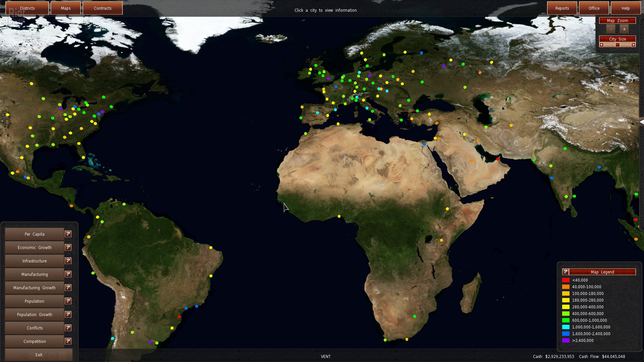644x362 pixels.
Task: Expand the Contracts list
Action: point(103,8)
